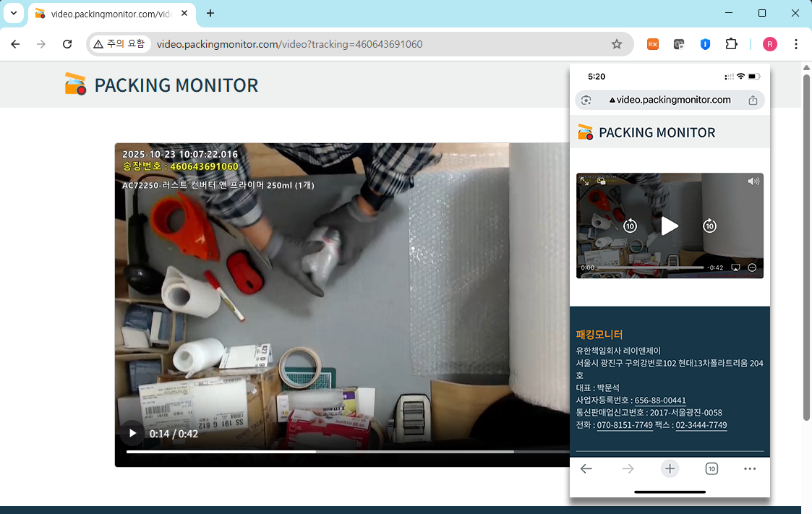Open the Chrome extensions puzzle icon
812x514 pixels.
click(x=731, y=44)
